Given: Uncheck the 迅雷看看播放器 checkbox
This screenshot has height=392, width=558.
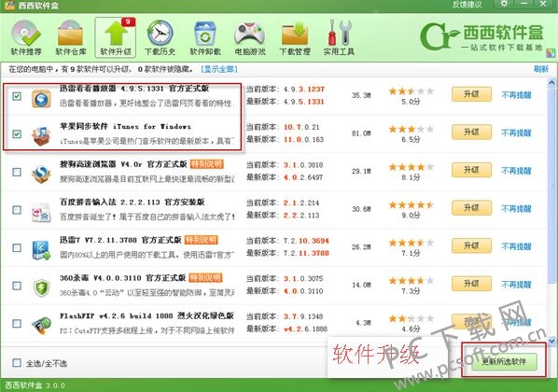Looking at the screenshot, I should pyautogui.click(x=17, y=96).
